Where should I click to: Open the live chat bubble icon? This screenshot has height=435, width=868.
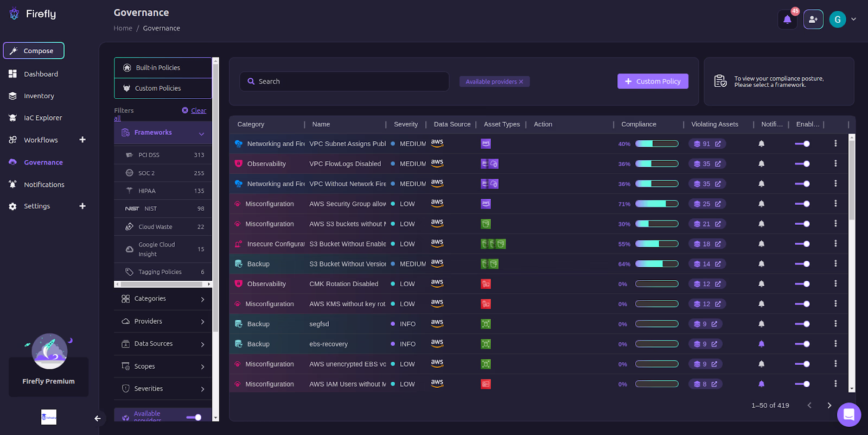coord(849,415)
